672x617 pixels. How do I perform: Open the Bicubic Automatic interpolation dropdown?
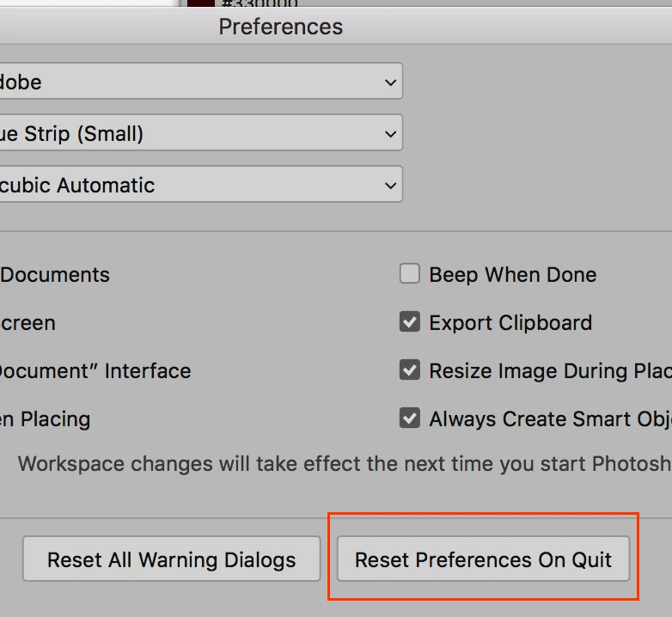[201, 184]
